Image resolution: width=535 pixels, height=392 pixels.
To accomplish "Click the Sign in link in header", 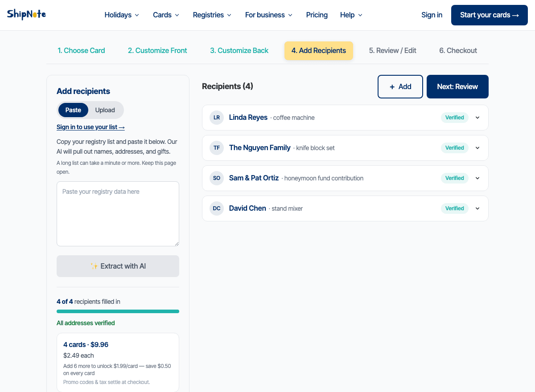I will point(432,15).
